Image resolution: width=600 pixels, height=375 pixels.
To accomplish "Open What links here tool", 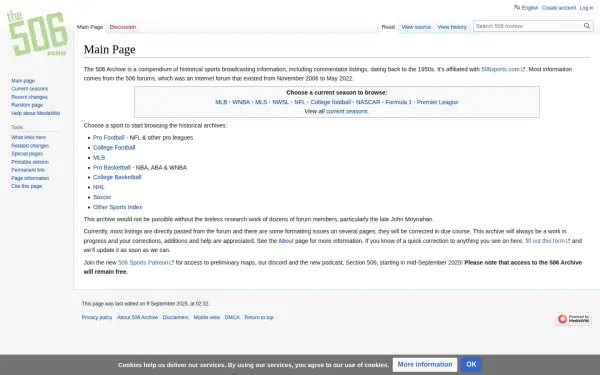I will pos(28,137).
